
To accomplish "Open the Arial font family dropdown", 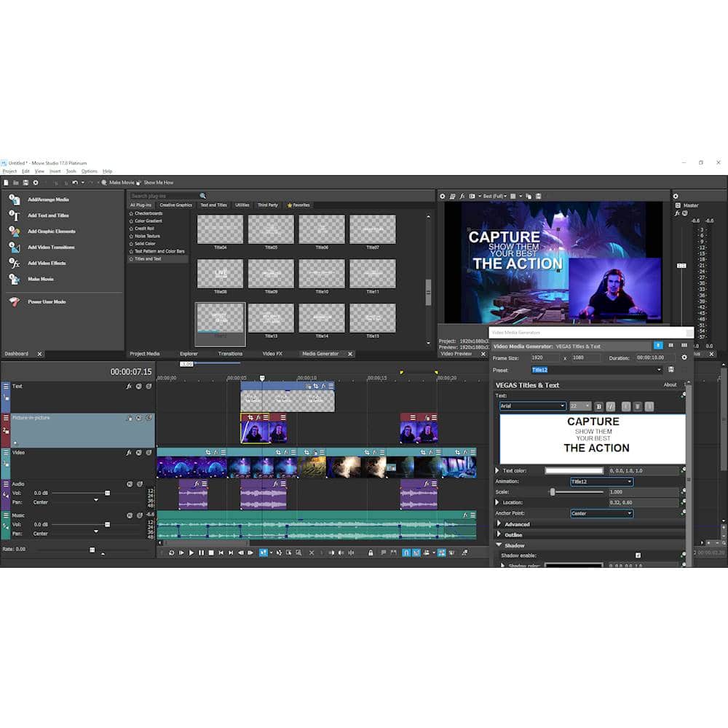I will [532, 406].
